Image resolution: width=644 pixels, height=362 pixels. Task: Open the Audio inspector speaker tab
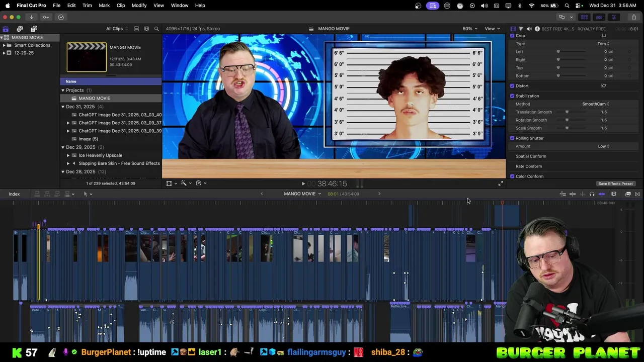pyautogui.click(x=529, y=29)
